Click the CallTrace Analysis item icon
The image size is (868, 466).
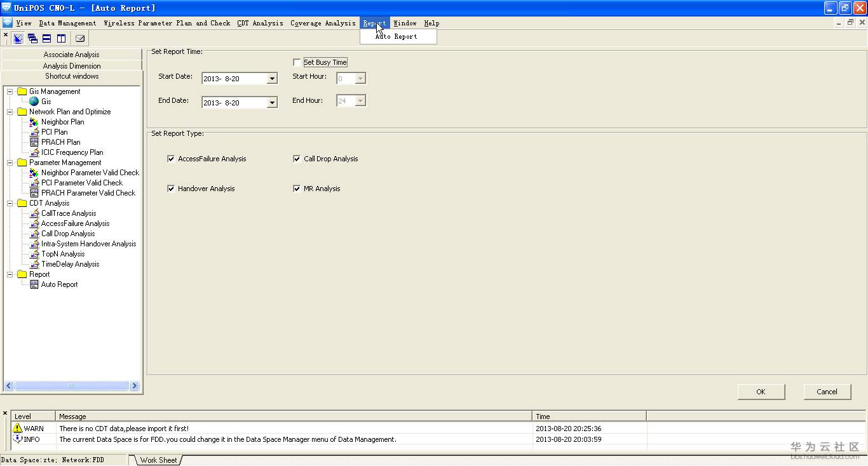(34, 213)
